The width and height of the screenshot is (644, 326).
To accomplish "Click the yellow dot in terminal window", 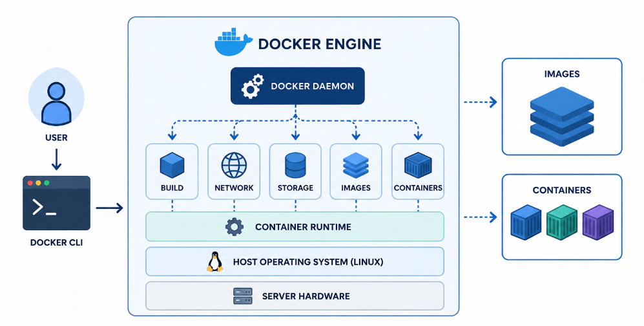I will (x=38, y=183).
